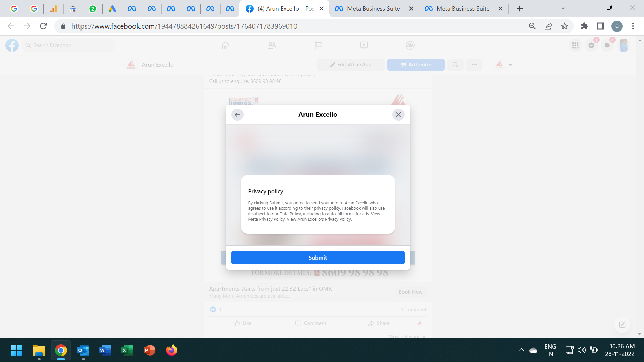Click the back arrow in Arun Excello dialog
Viewport: 644px width, 362px height.
tap(237, 115)
